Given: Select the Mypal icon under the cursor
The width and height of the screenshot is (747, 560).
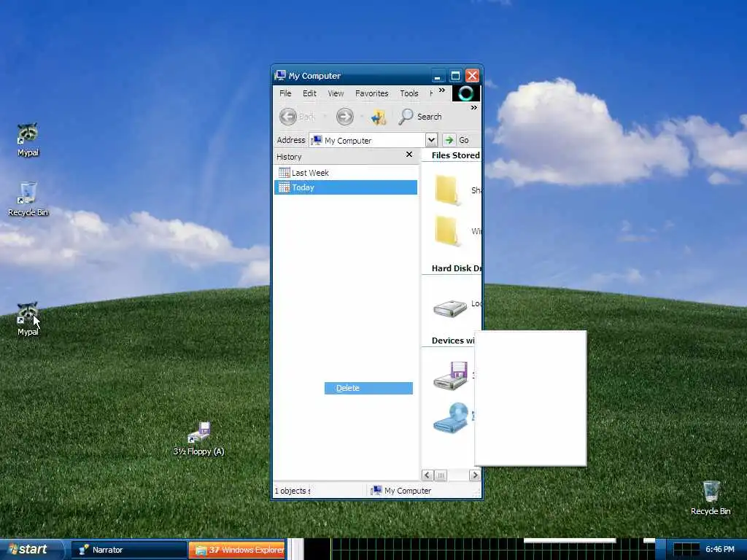Looking at the screenshot, I should pos(28,319).
